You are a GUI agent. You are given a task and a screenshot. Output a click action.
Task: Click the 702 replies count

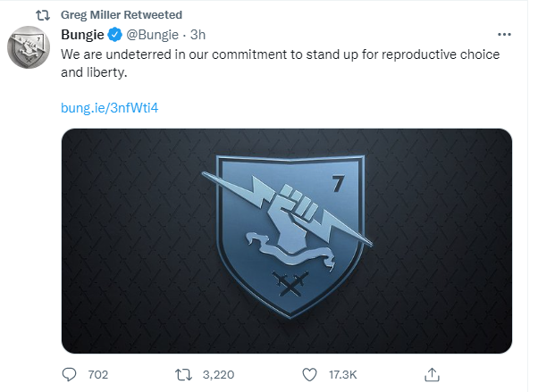pos(98,374)
